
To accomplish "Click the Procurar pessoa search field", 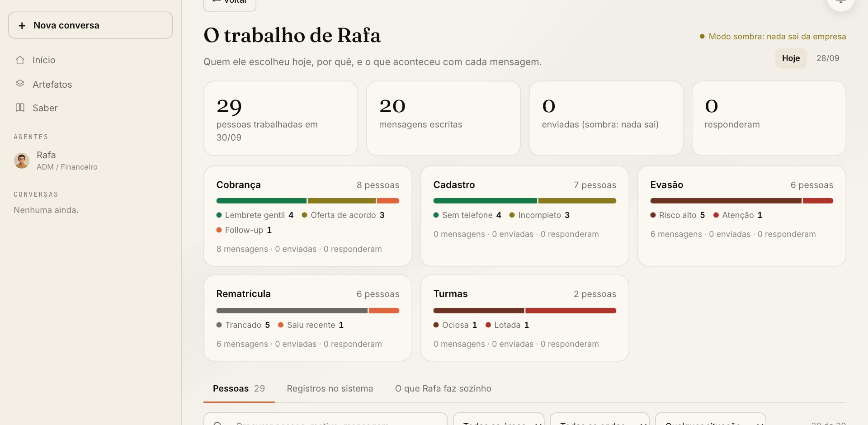I will pyautogui.click(x=325, y=420).
